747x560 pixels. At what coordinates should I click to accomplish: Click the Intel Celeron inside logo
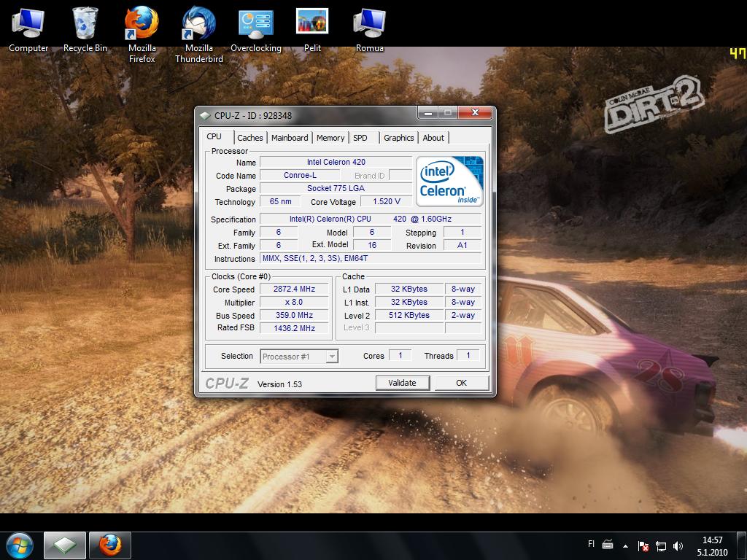(x=449, y=182)
